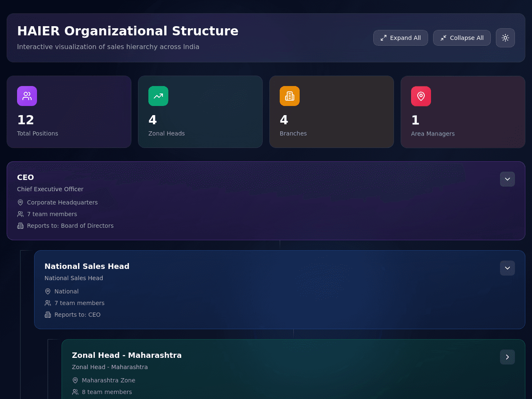Click the Maharashtra Zone text
This screenshot has width=532, height=399.
click(108, 380)
